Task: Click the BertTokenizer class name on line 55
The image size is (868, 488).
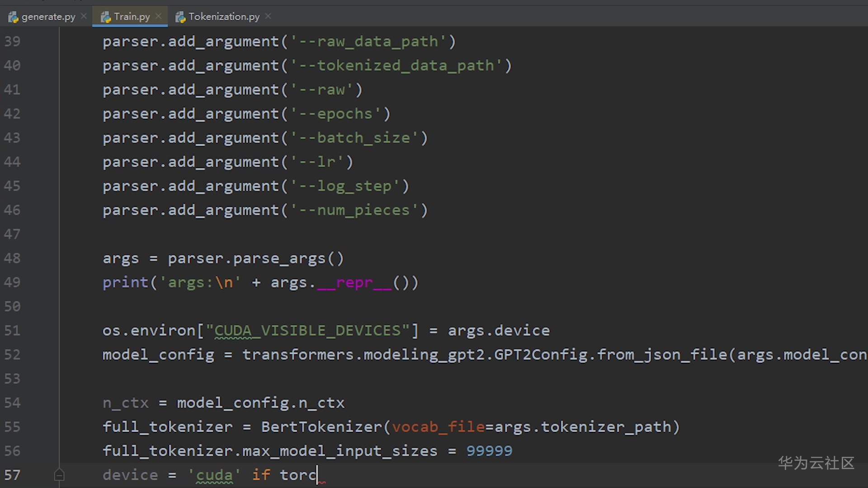Action: click(321, 427)
